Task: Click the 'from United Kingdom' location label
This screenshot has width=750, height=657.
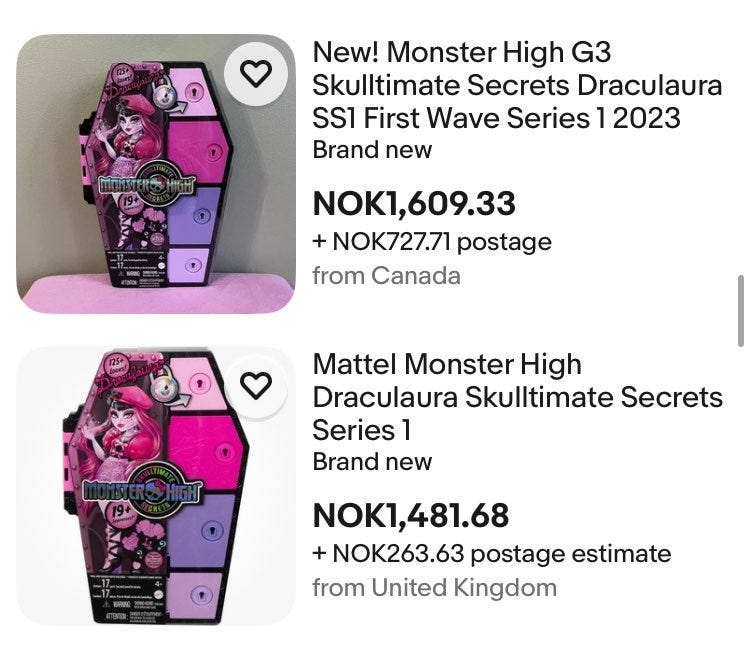Action: pos(434,587)
